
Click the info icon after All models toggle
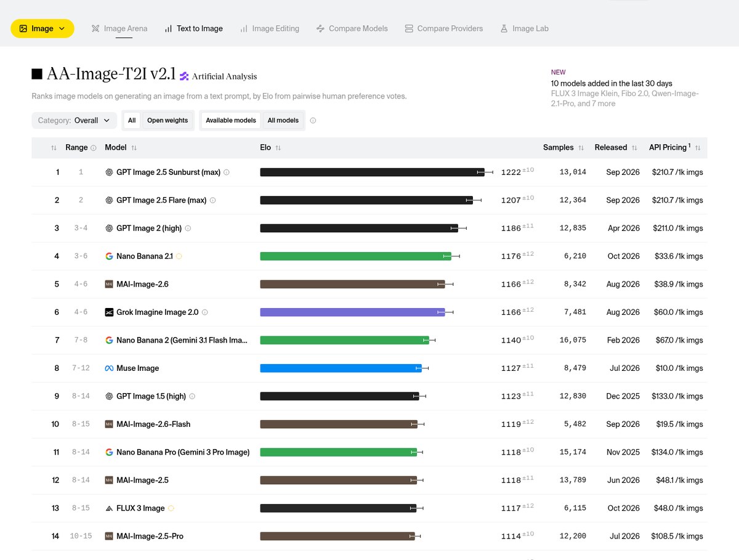(313, 121)
